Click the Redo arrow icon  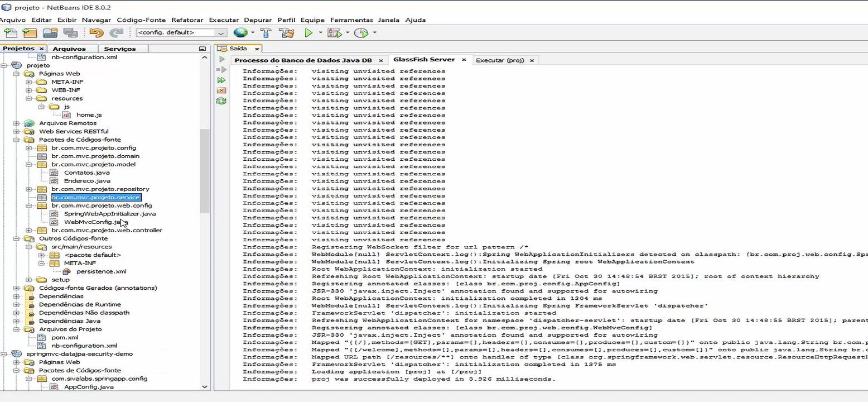(116, 33)
